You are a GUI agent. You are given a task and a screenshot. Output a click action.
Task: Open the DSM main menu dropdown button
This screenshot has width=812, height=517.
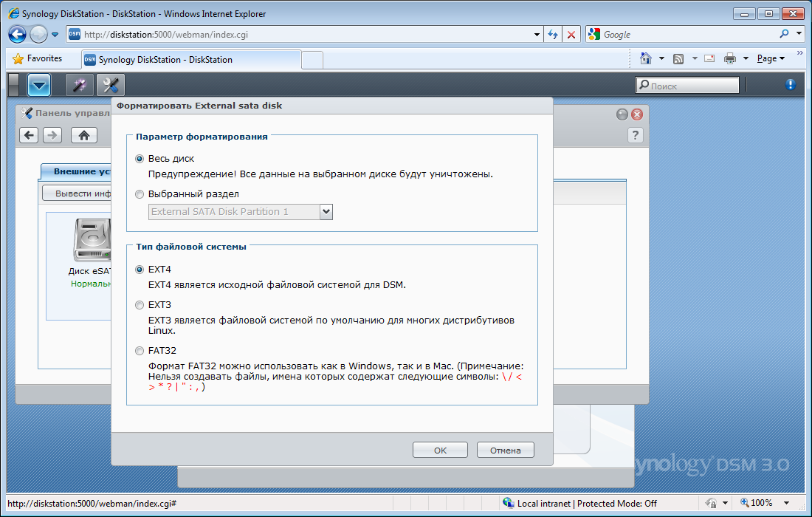point(39,85)
